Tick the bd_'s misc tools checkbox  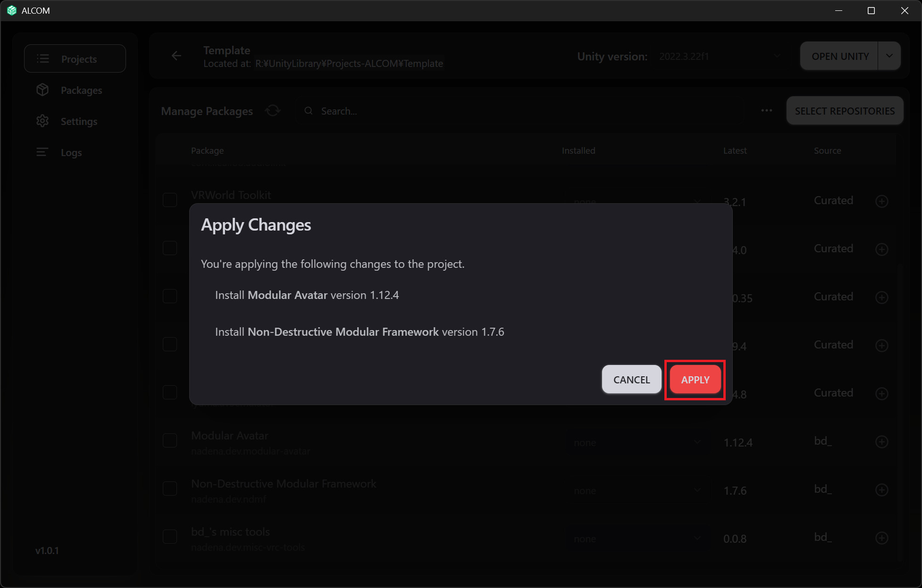click(x=170, y=537)
